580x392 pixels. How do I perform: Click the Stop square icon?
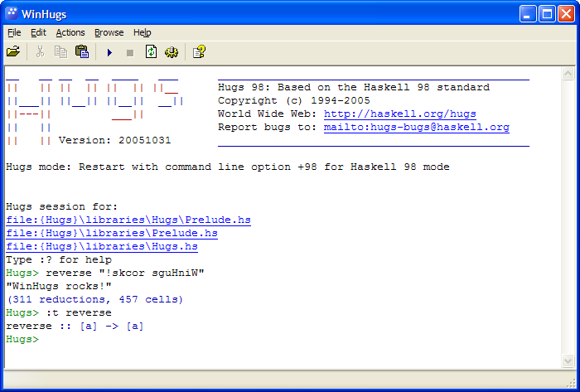coord(130,53)
